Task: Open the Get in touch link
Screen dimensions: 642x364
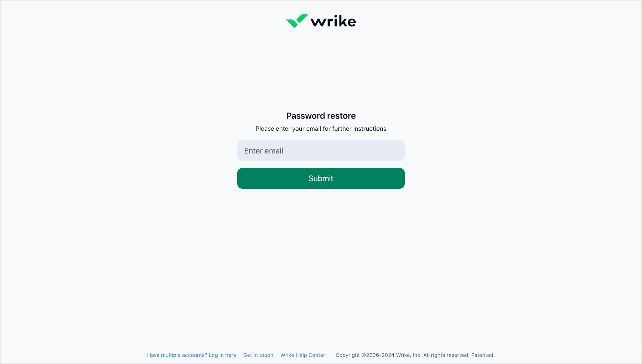Action: coord(258,355)
